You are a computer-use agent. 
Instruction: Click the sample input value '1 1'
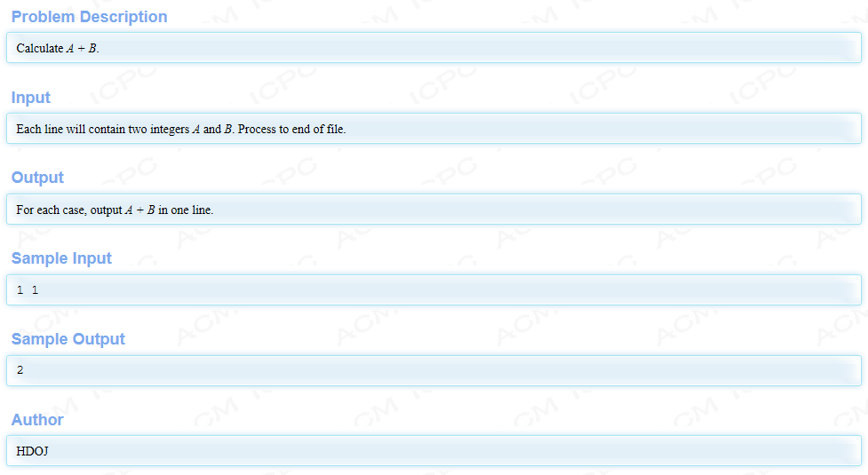(28, 289)
